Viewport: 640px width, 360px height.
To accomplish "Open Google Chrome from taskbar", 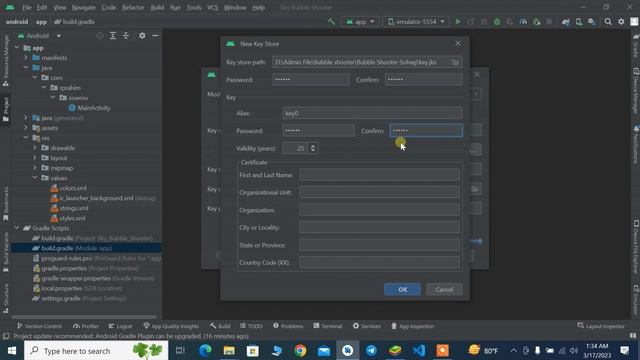I will click(300, 351).
